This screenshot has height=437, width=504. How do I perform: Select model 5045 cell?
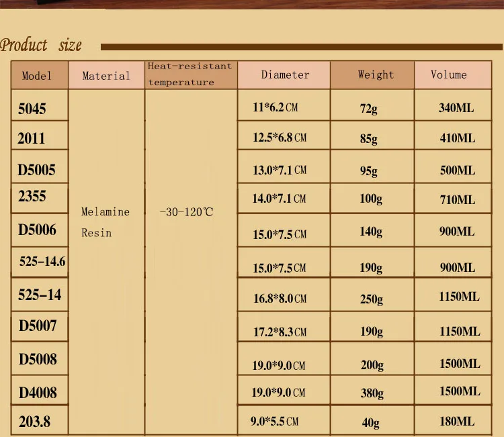click(40, 105)
